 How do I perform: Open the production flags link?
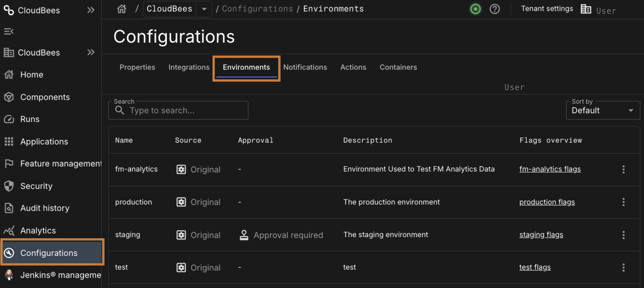click(x=547, y=202)
